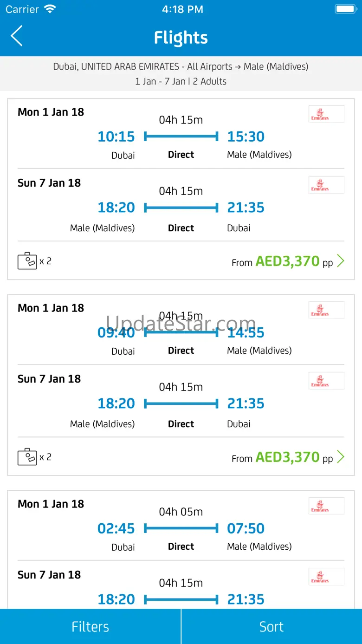Open the Filters tab at bottom
The image size is (362, 644).
[x=90, y=626]
